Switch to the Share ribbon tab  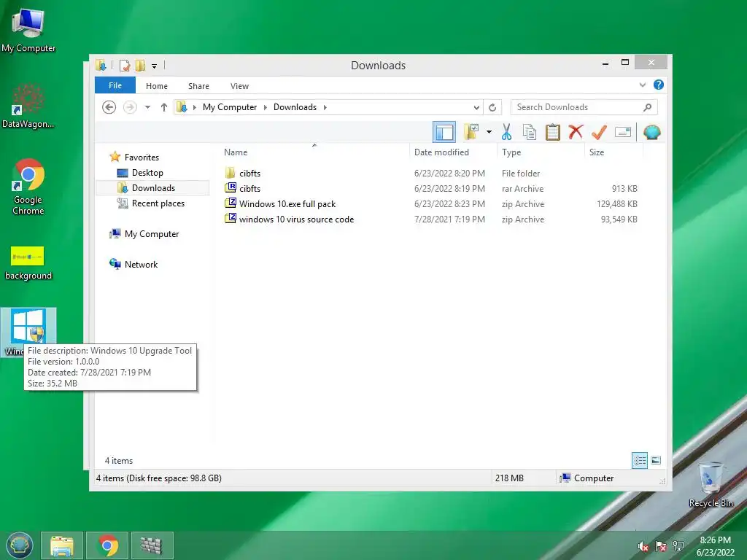(x=198, y=86)
